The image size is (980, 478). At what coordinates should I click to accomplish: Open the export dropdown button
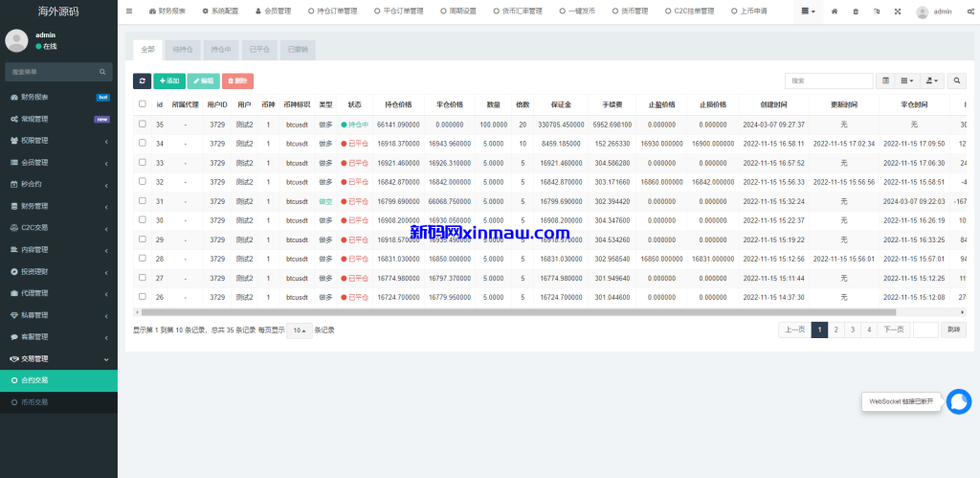pos(932,80)
